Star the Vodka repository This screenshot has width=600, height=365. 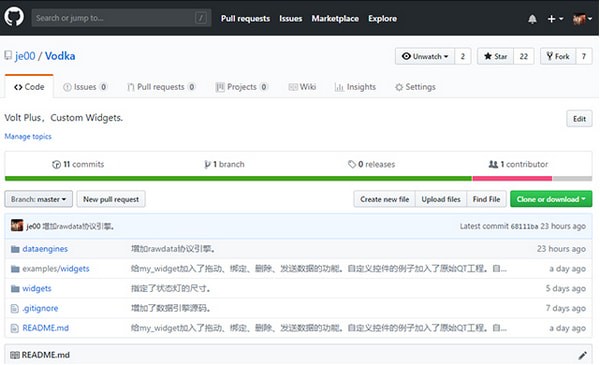[x=496, y=56]
